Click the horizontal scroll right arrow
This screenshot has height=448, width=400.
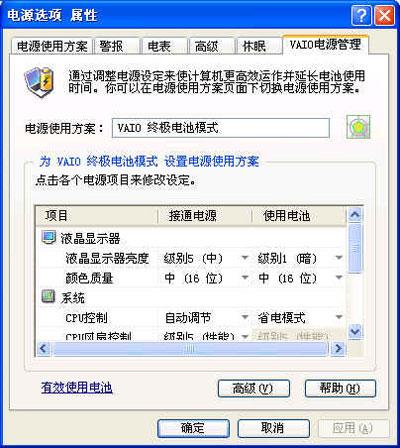[x=338, y=349]
